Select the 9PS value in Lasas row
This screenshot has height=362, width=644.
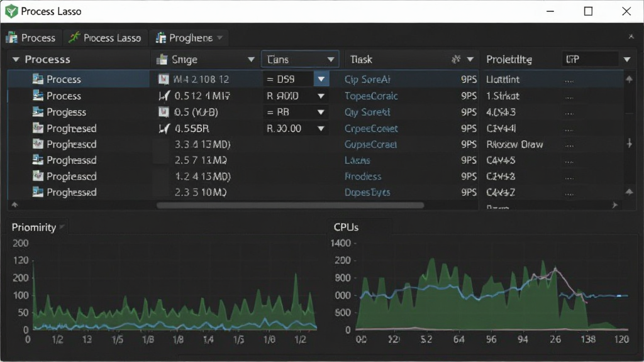point(468,160)
